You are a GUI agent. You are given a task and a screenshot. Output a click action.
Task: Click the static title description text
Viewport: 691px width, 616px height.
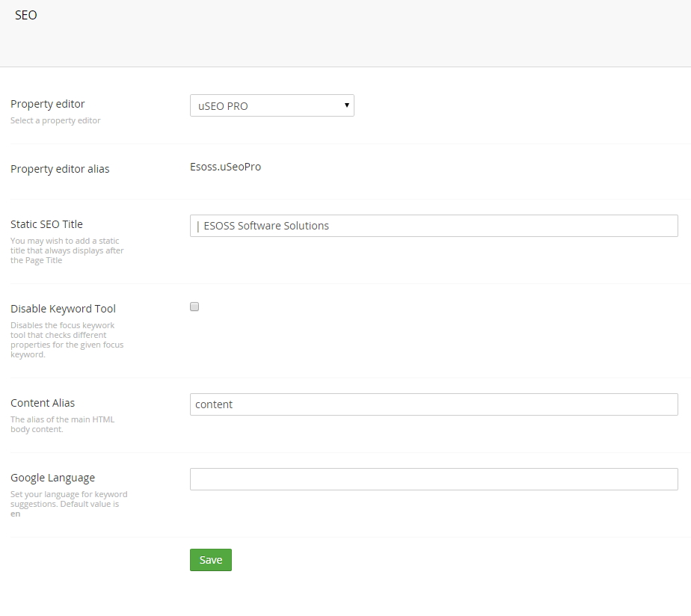pos(67,250)
